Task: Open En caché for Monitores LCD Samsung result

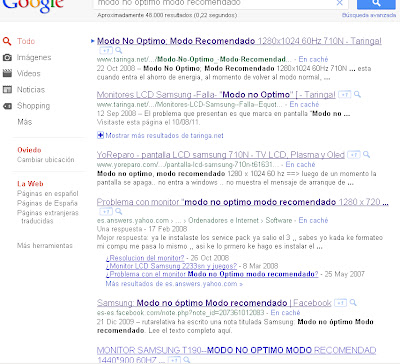Action: 304,105
